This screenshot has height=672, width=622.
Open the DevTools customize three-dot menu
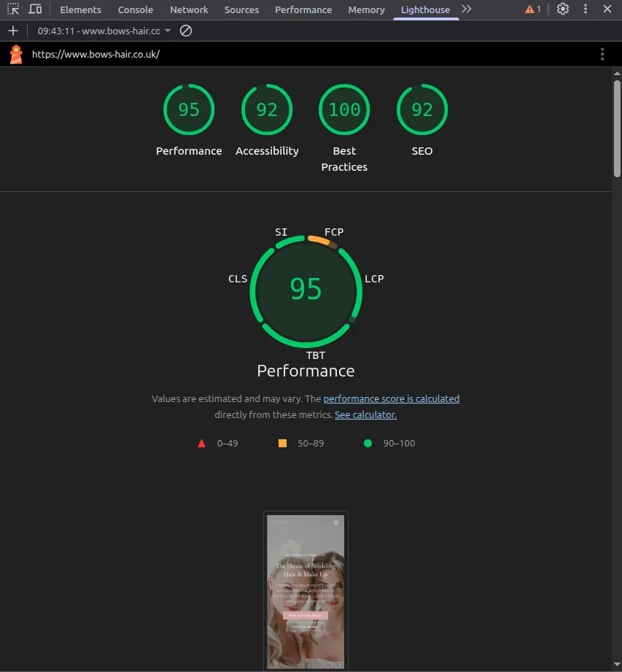585,9
